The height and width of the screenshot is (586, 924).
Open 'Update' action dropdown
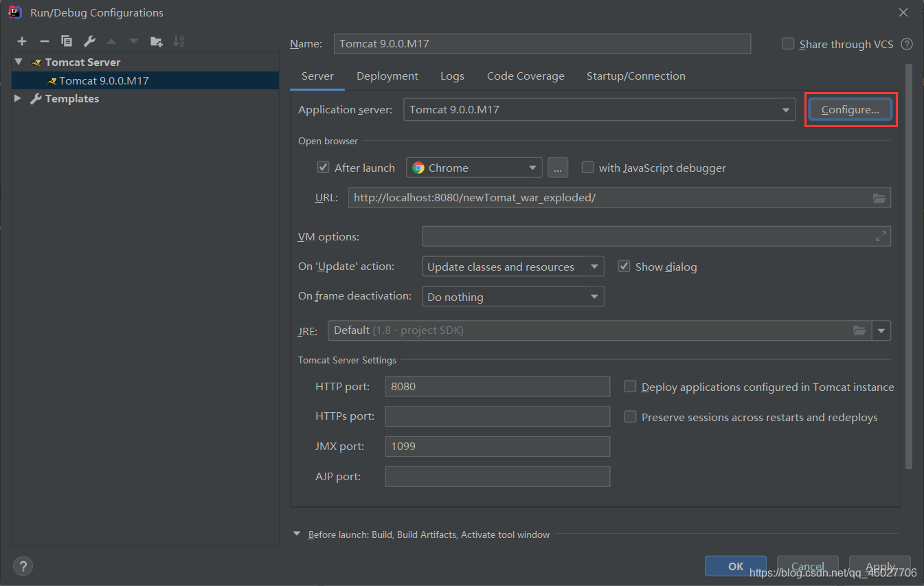[x=513, y=267]
